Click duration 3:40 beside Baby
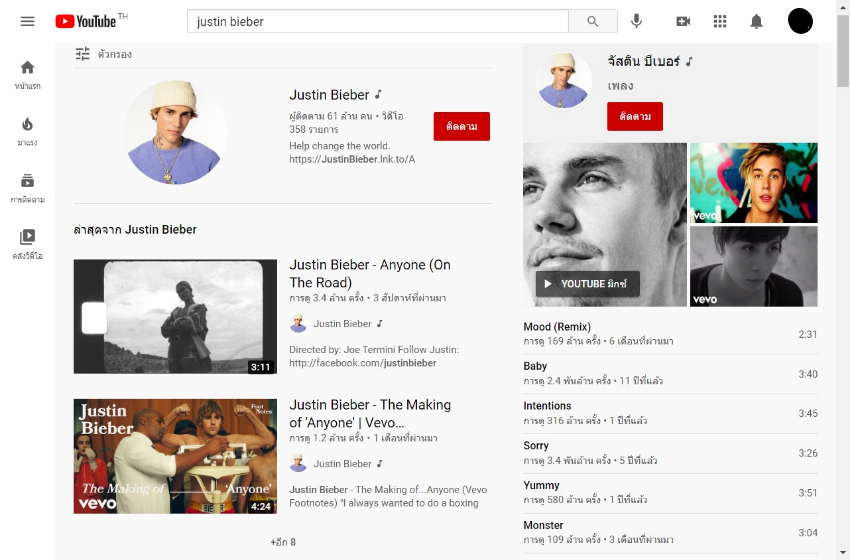 click(x=808, y=374)
